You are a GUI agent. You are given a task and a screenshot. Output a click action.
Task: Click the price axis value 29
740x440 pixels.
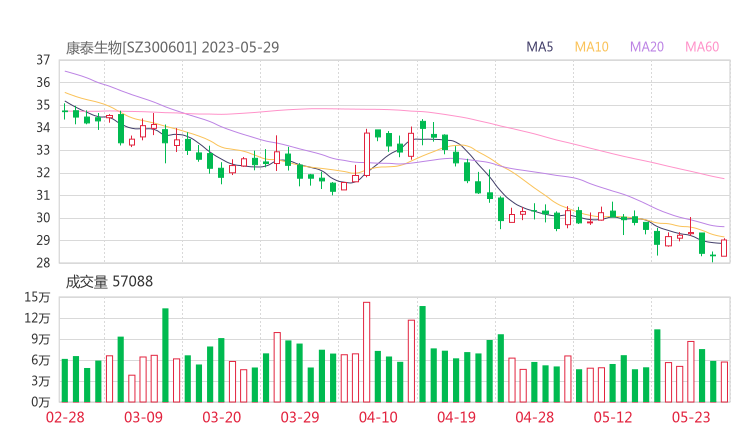pyautogui.click(x=43, y=240)
